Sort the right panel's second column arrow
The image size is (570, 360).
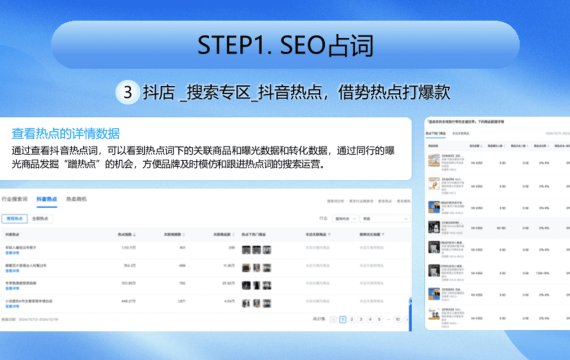point(481,146)
